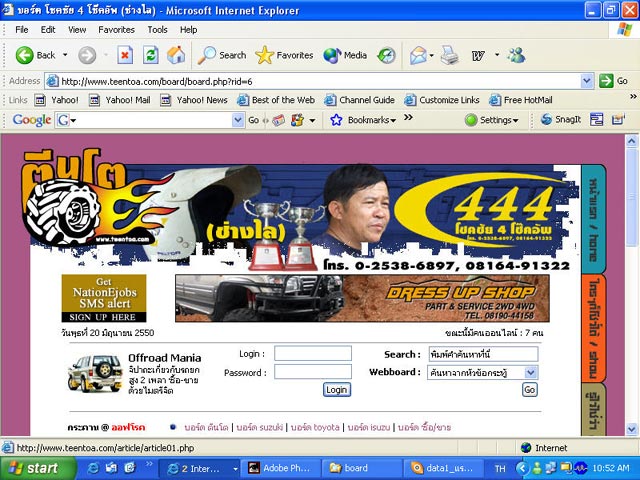Open the Edit menu

coord(48,30)
